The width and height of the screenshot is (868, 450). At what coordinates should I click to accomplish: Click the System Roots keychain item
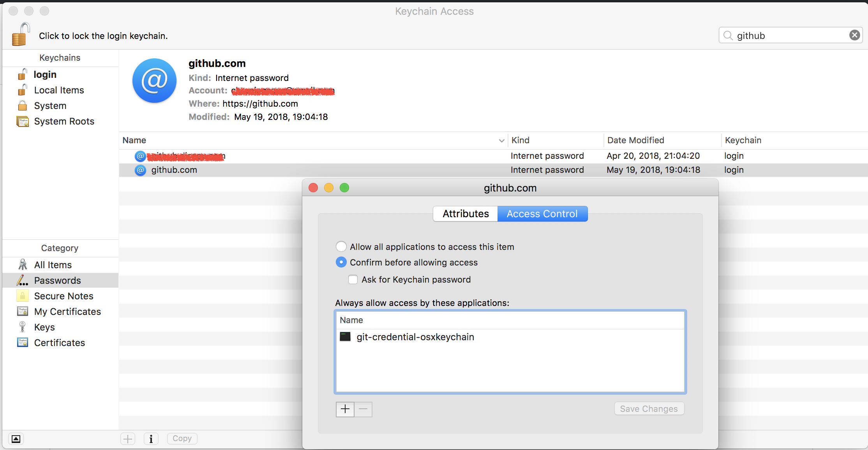click(x=63, y=121)
